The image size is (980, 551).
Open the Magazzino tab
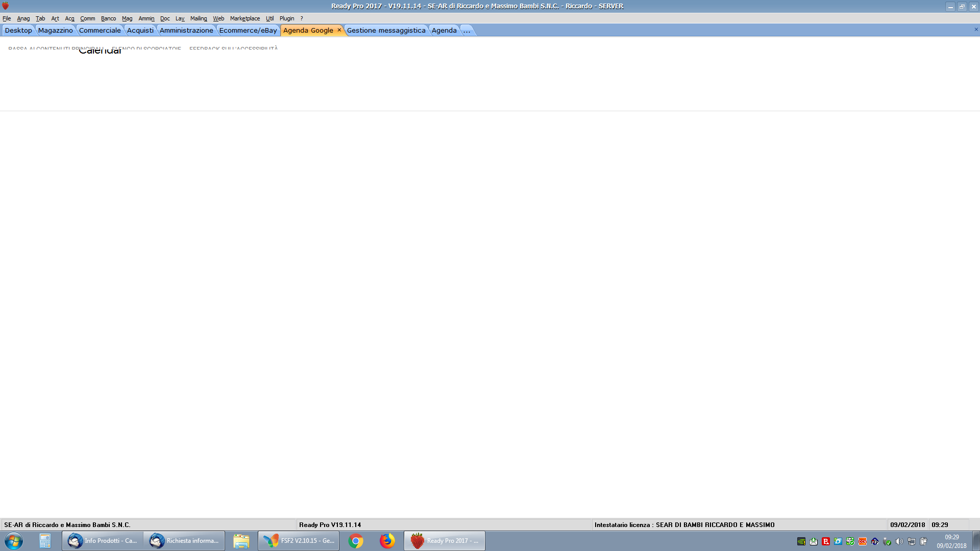coord(55,31)
